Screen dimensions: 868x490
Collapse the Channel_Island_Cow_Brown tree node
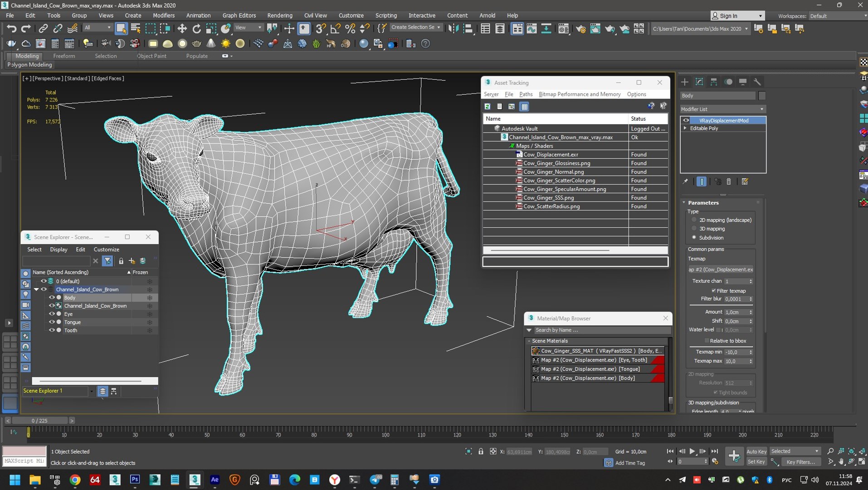click(36, 289)
